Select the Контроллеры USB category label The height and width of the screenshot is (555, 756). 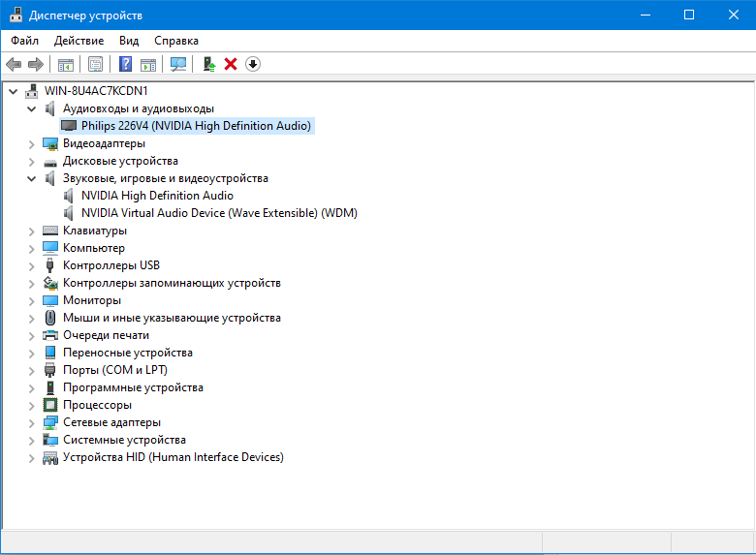coord(111,265)
